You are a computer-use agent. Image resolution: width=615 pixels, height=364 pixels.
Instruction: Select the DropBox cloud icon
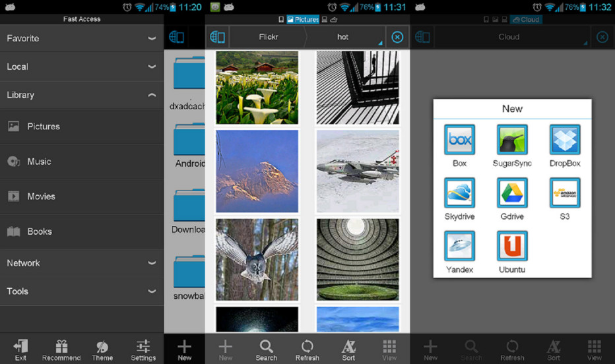tap(565, 140)
